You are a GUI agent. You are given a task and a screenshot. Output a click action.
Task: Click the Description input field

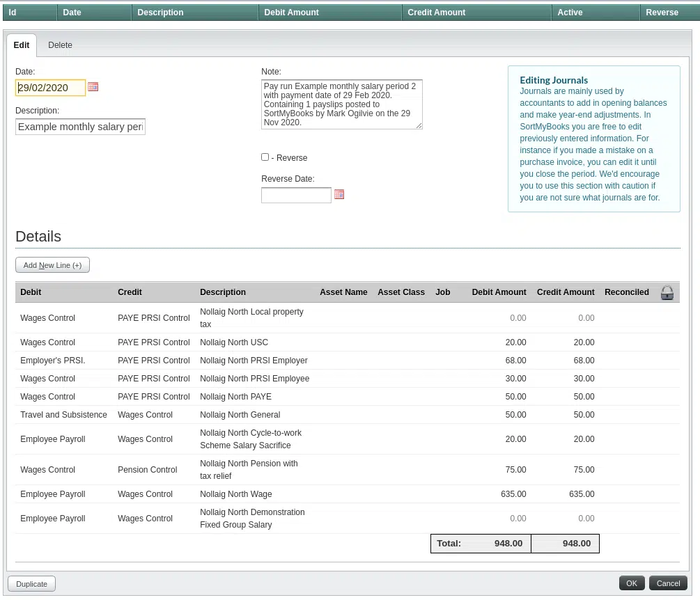click(x=80, y=127)
